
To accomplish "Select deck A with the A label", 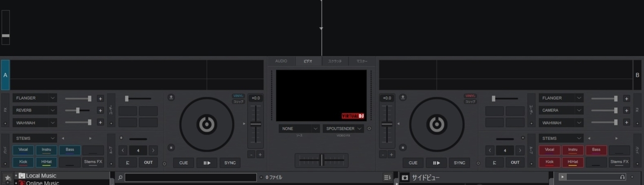I will click(x=5, y=75).
